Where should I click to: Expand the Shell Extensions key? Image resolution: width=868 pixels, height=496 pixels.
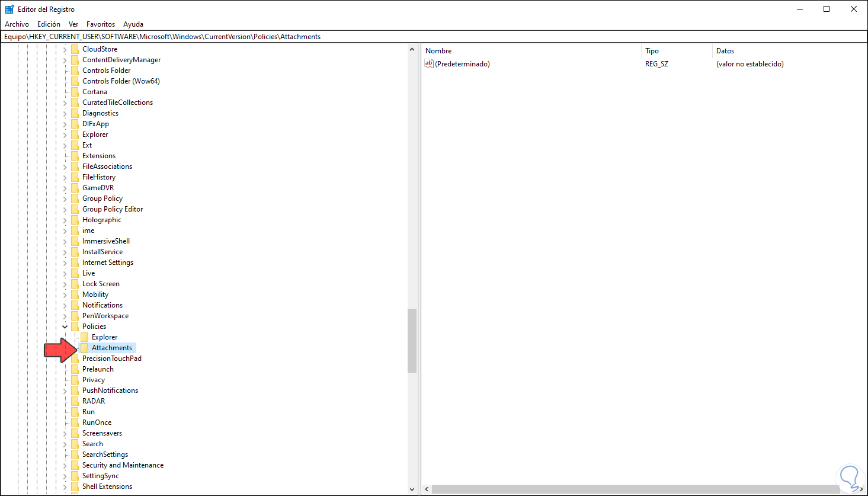click(65, 487)
